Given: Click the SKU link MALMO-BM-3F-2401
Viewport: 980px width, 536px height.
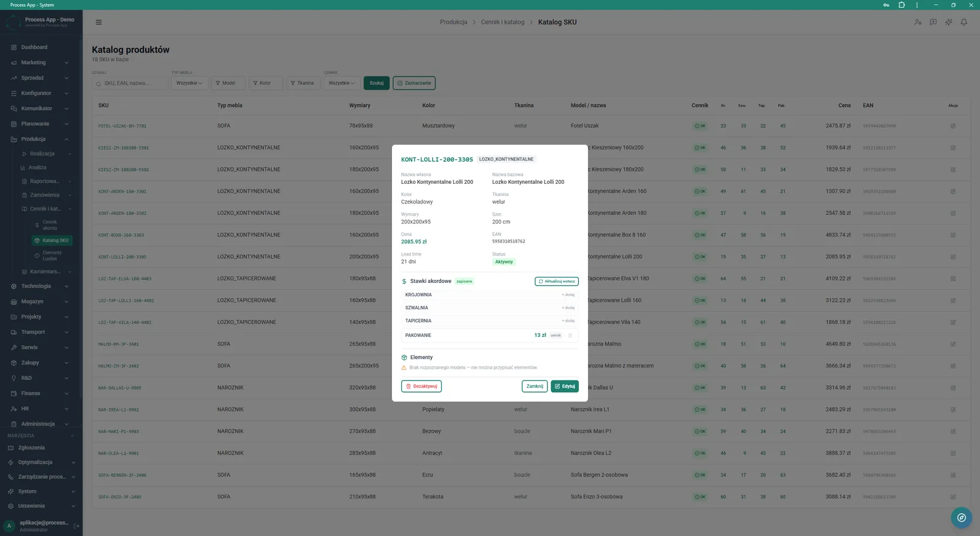Looking at the screenshot, I should pyautogui.click(x=118, y=344).
